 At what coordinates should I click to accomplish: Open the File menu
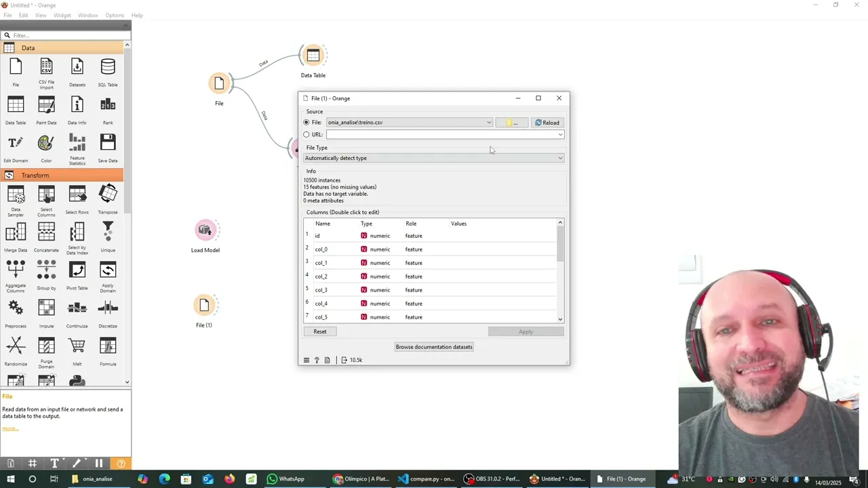pos(8,15)
